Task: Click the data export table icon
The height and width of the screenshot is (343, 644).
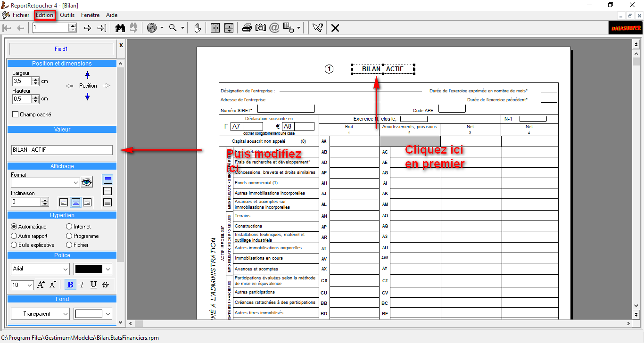Action: [x=288, y=28]
